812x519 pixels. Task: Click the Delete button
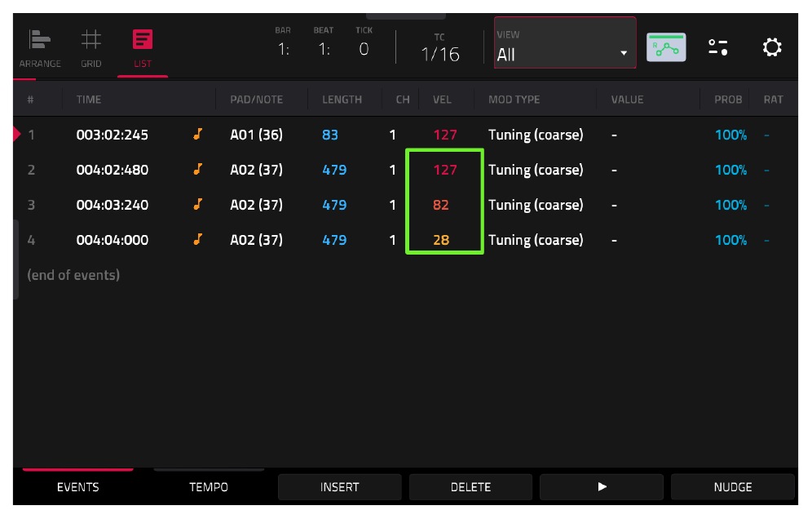pos(470,487)
